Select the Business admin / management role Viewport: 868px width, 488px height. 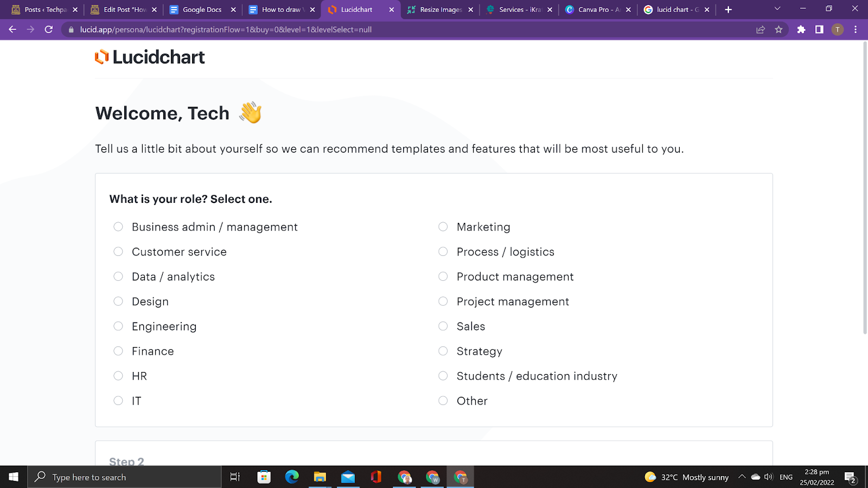coord(118,227)
